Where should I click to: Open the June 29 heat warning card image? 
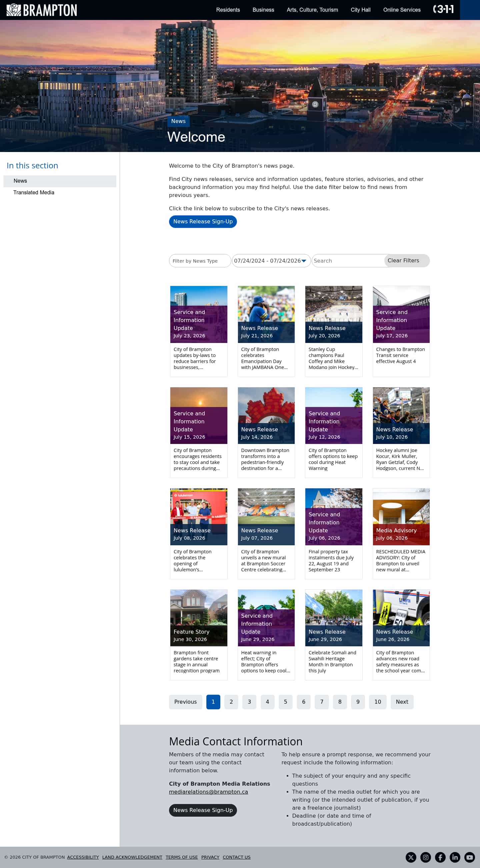point(266,618)
